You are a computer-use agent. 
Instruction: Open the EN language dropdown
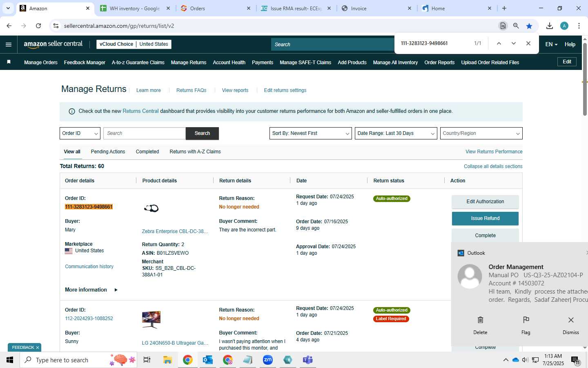click(551, 44)
